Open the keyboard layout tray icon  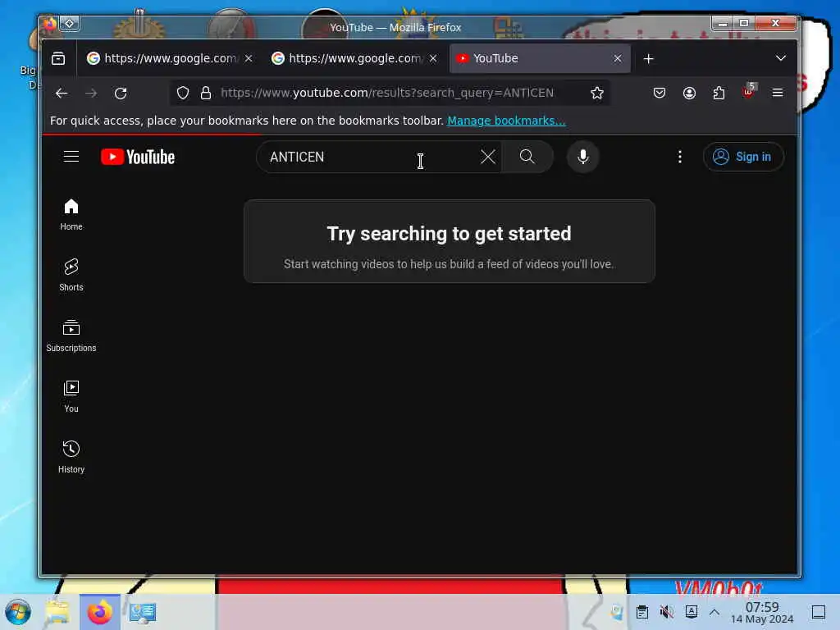(692, 612)
